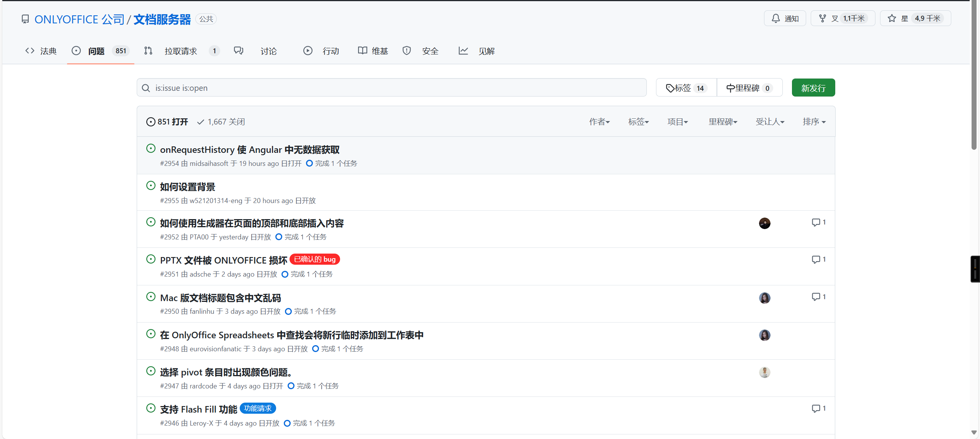Click comment icon on Mac 版文档标题 issue row
The height and width of the screenshot is (439, 980).
click(x=816, y=297)
